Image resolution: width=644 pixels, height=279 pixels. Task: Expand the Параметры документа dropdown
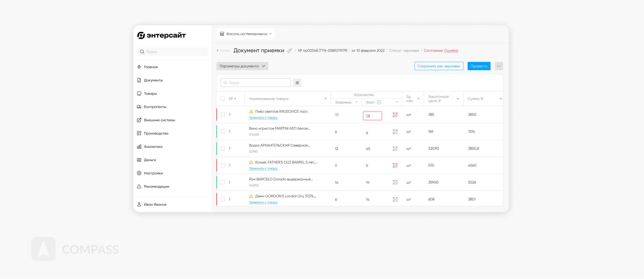(242, 66)
